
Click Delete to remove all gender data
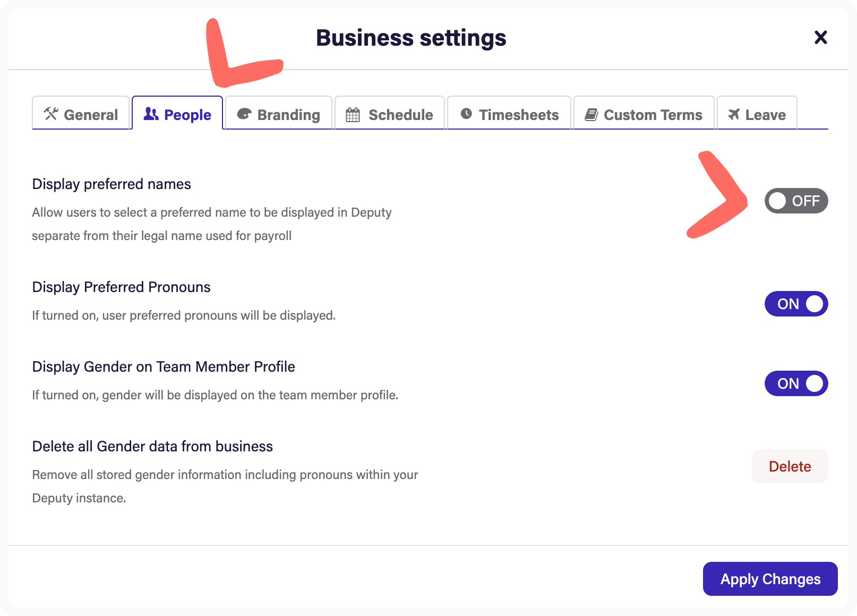[x=790, y=466]
